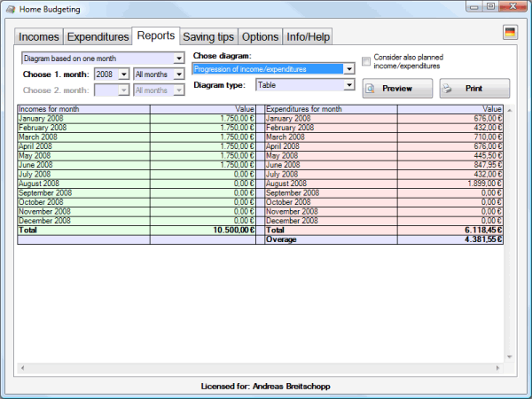532x399 pixels.
Task: Open the Options tab
Action: click(261, 37)
